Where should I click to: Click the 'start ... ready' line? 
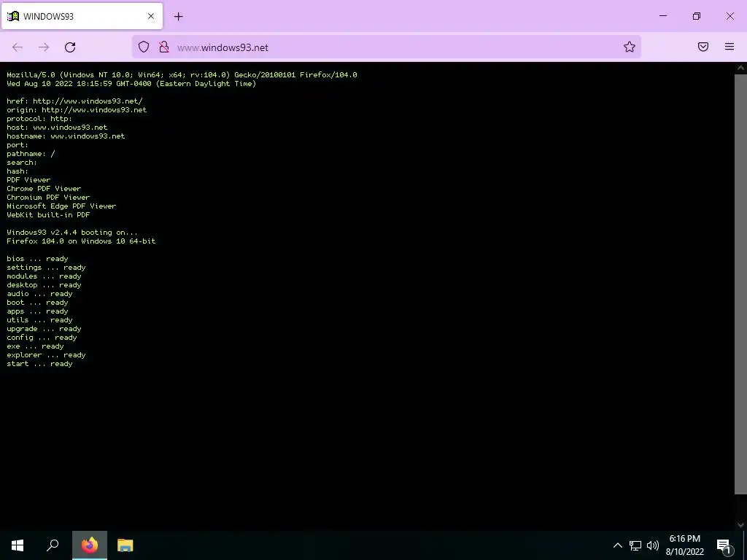pos(39,364)
